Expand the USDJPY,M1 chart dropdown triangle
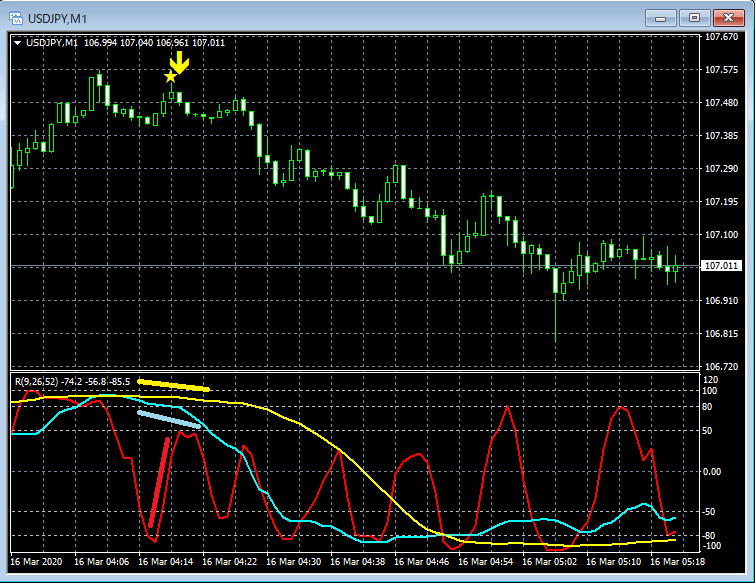Viewport: 755px width, 583px height. pos(17,43)
